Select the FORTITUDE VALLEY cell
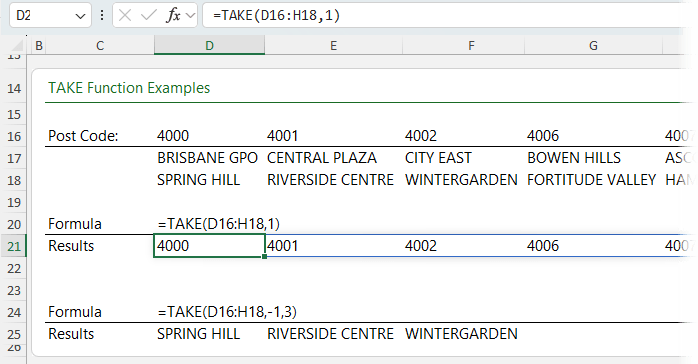 (592, 180)
